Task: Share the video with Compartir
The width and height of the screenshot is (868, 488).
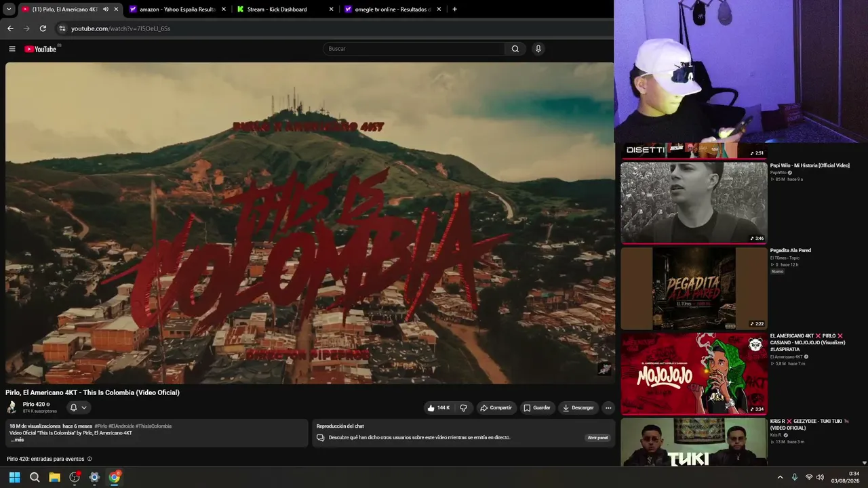Action: [496, 408]
